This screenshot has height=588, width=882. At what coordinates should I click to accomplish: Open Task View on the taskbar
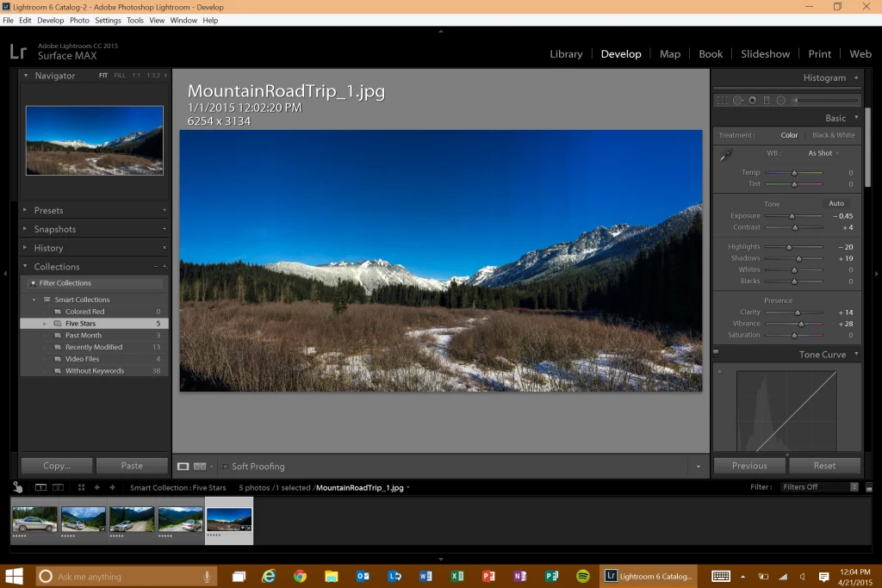(239, 576)
